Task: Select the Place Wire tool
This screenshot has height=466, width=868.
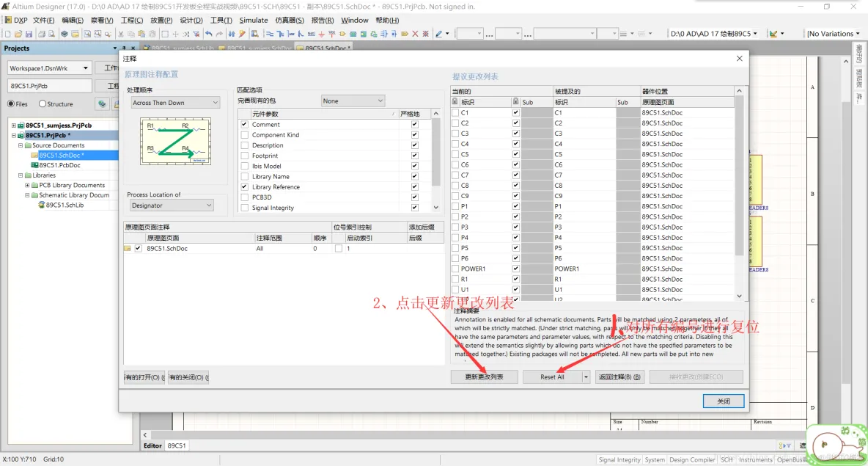Action: (270, 34)
